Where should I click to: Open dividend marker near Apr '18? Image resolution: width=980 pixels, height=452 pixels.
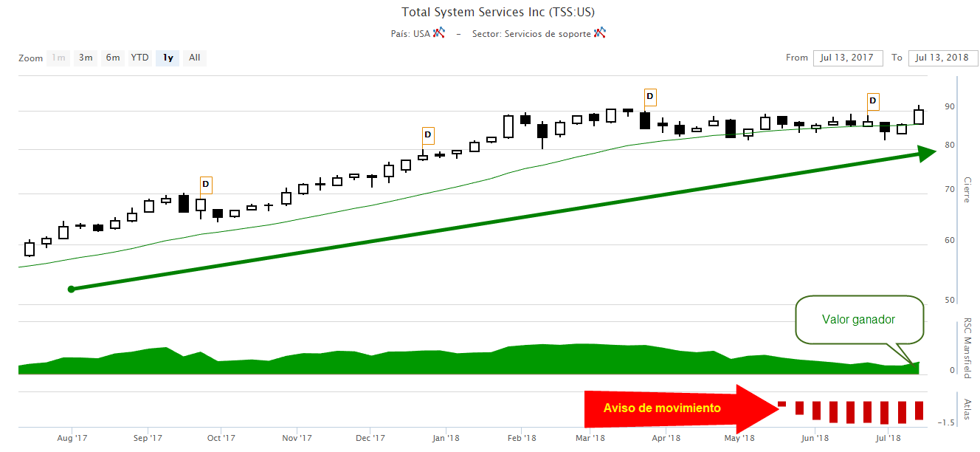point(650,96)
